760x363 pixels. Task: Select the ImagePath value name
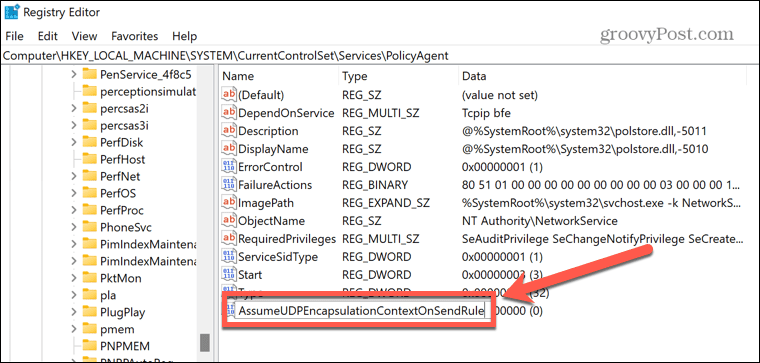click(266, 203)
